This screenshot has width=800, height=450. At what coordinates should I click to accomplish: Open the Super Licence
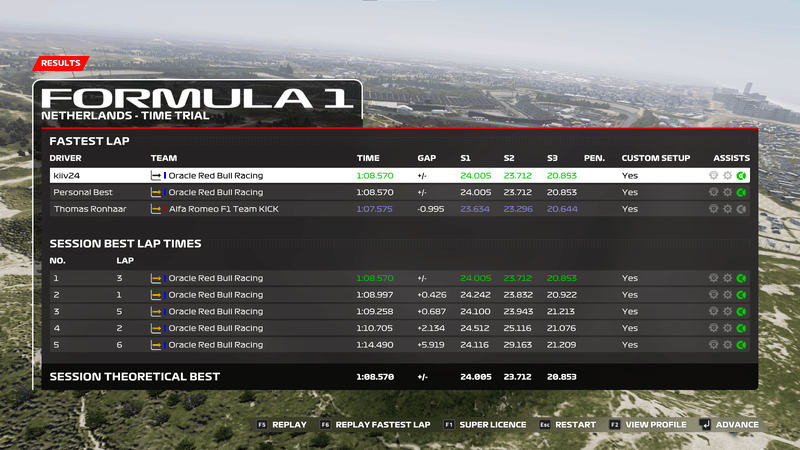coord(485,424)
